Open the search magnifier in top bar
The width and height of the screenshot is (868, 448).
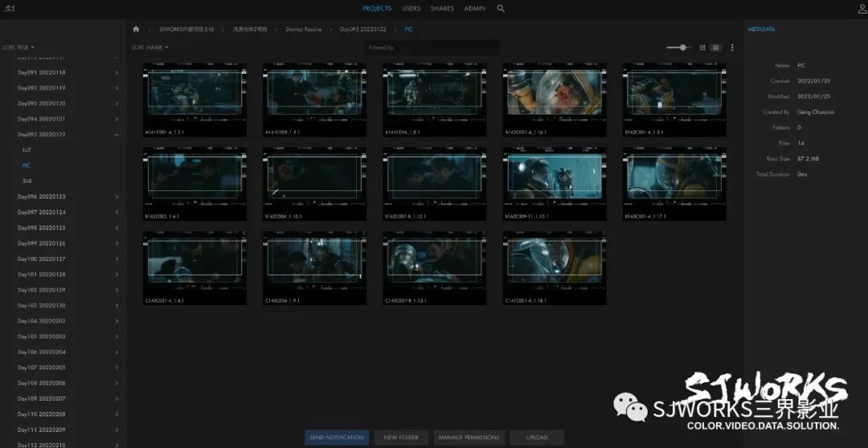pos(501,8)
